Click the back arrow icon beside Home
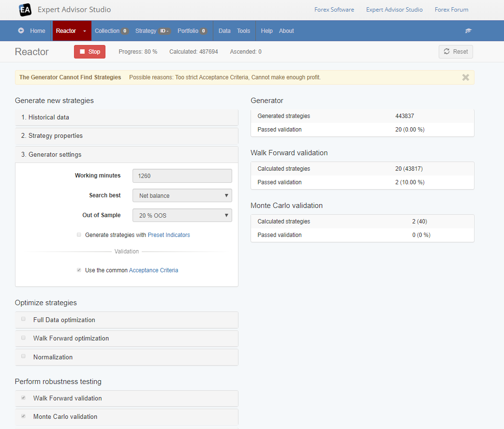 (x=21, y=30)
